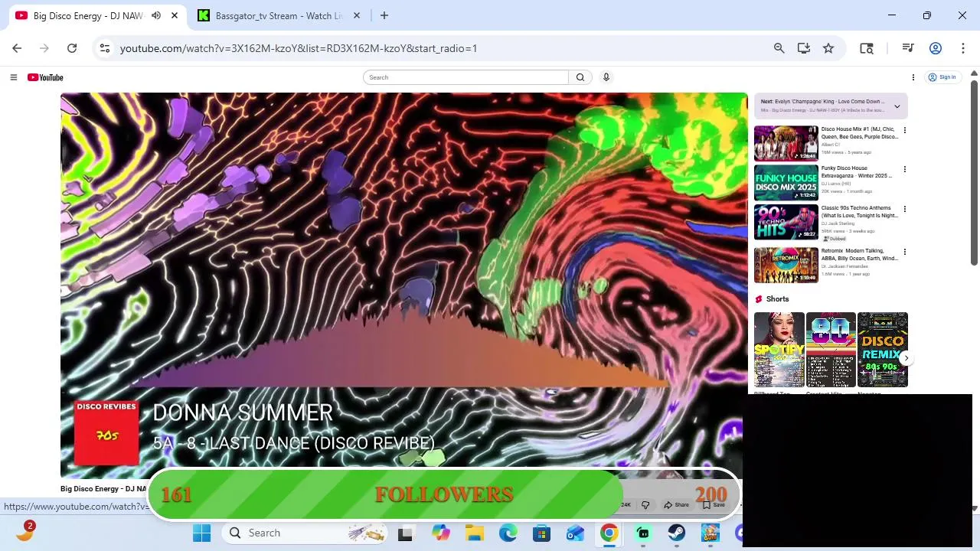Screen dimensions: 980x551
Task: Show next Shorts with arrow button
Action: 906,358
